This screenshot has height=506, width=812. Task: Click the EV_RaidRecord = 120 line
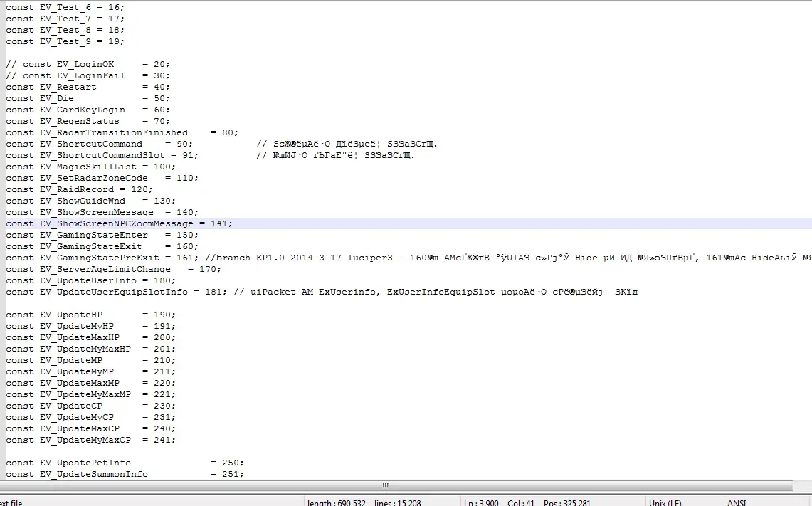point(79,189)
